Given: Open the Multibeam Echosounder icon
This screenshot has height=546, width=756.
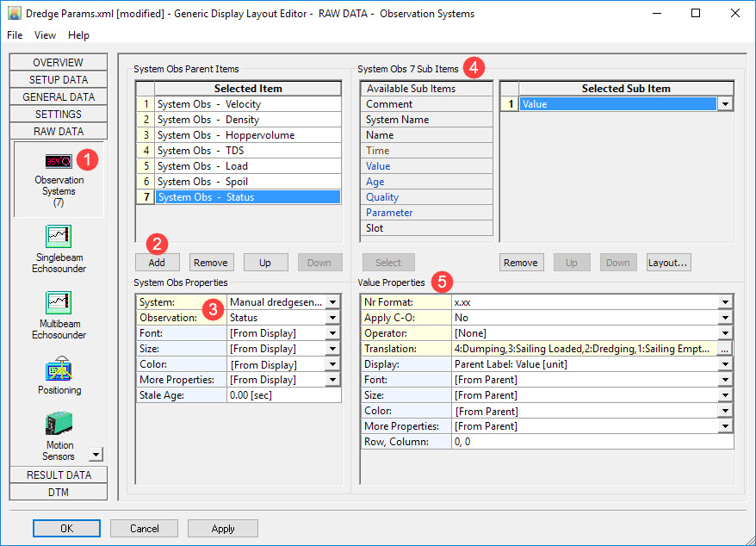Looking at the screenshot, I should click(59, 303).
